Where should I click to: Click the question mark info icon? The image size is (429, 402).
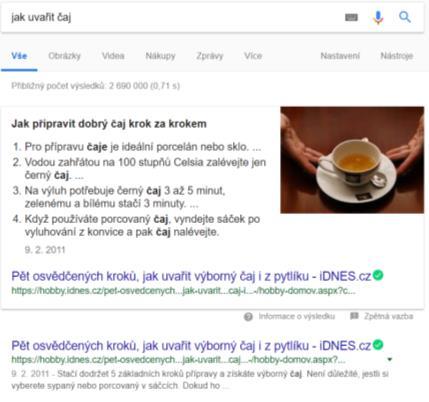[248, 317]
